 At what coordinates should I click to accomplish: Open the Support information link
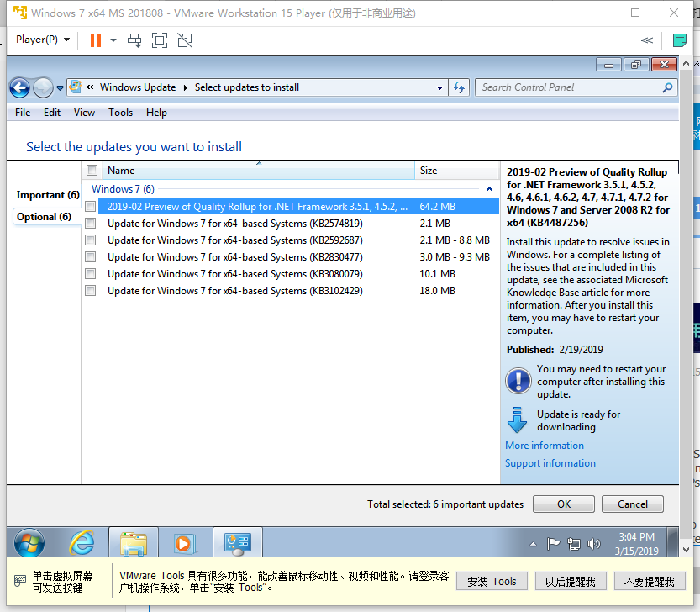click(550, 463)
